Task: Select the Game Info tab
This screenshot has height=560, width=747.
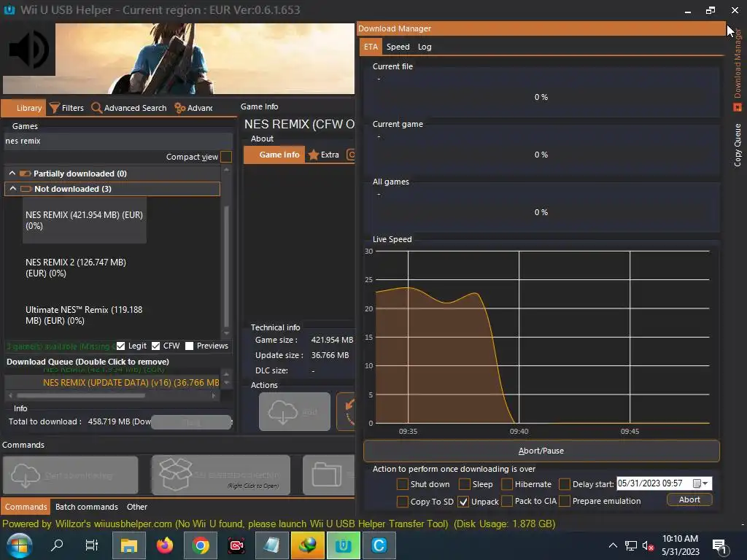Action: pyautogui.click(x=274, y=155)
